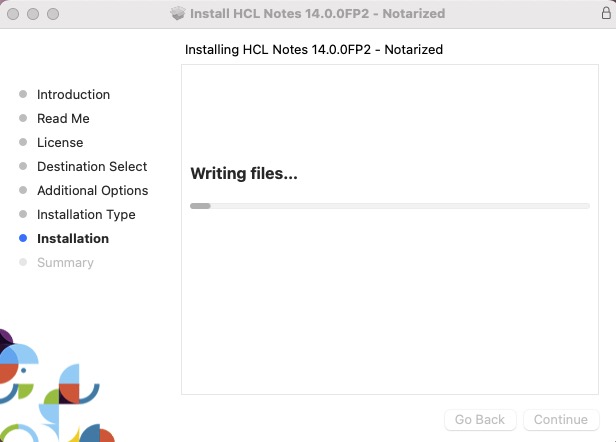Viewport: 616px width, 442px height.
Task: Open the Additional Options step
Action: click(x=92, y=191)
